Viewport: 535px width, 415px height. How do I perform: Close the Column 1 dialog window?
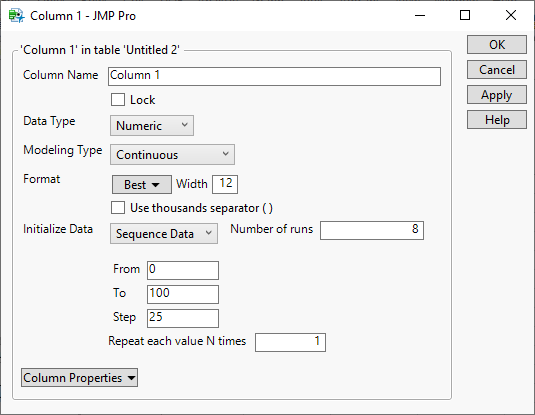(x=511, y=15)
